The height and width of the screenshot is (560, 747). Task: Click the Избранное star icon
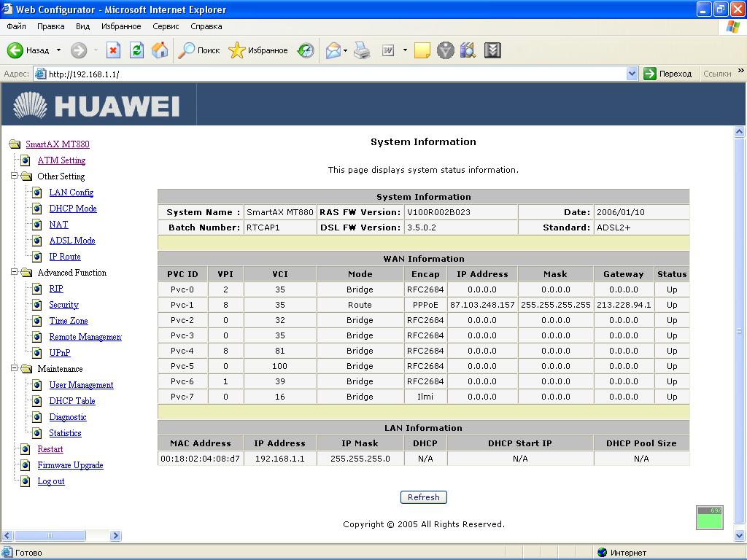coord(237,50)
